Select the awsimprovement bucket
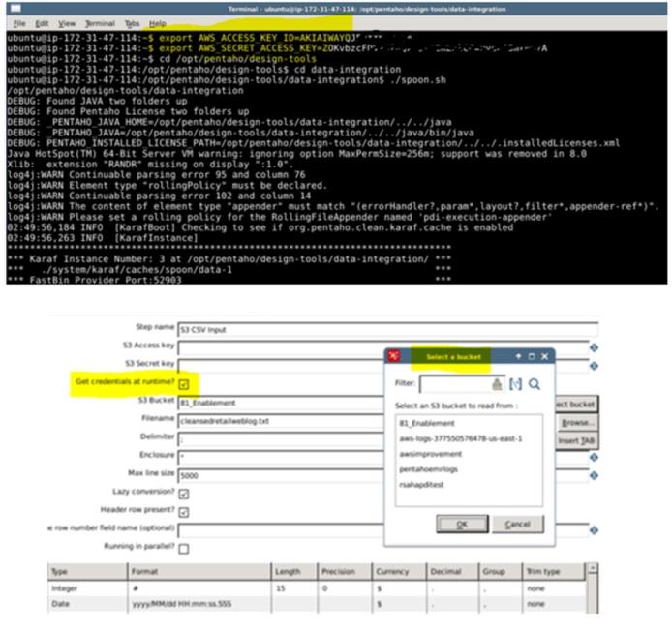Screen dimensions: 672x632 430,454
